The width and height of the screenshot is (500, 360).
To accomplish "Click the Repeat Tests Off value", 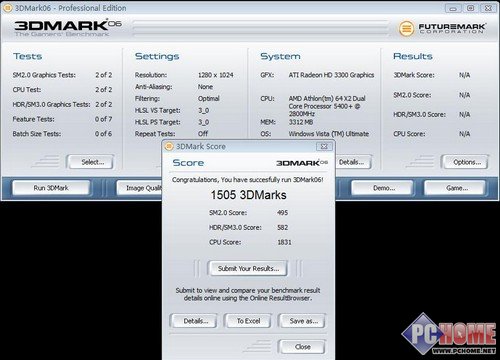I will pyautogui.click(x=203, y=134).
